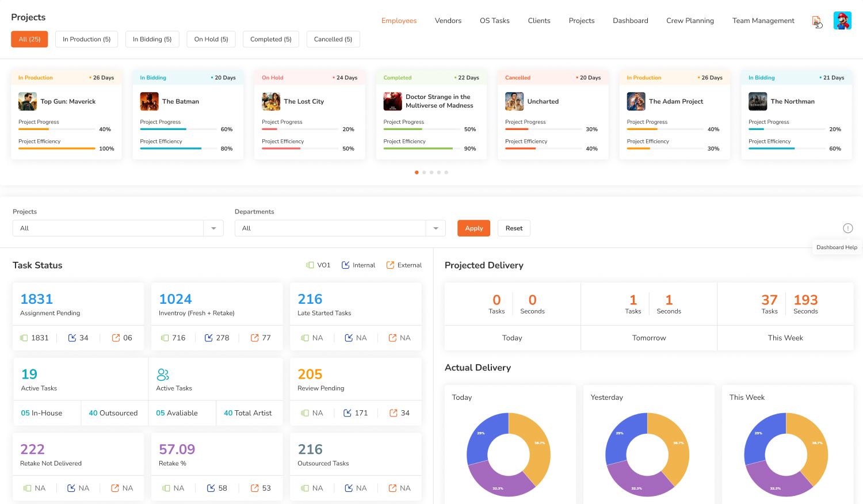Click the Dashboard Help tooltip label

(x=837, y=247)
